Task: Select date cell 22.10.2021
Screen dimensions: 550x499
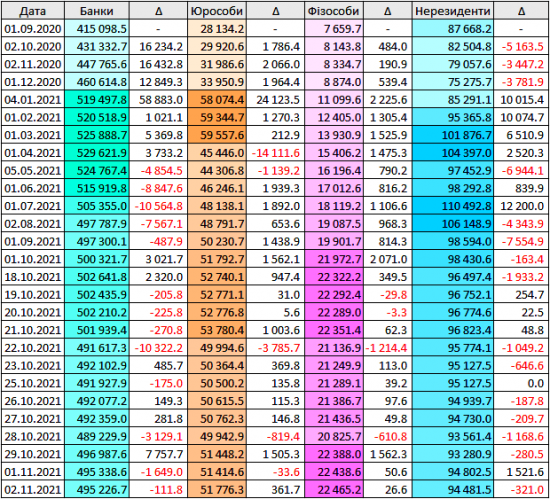Action: 33,348
